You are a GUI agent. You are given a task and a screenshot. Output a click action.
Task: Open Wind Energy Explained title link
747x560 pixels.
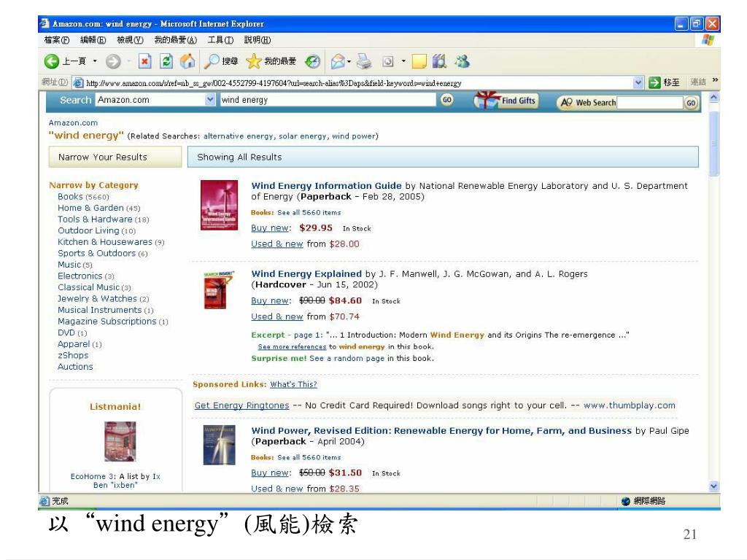pyautogui.click(x=306, y=274)
